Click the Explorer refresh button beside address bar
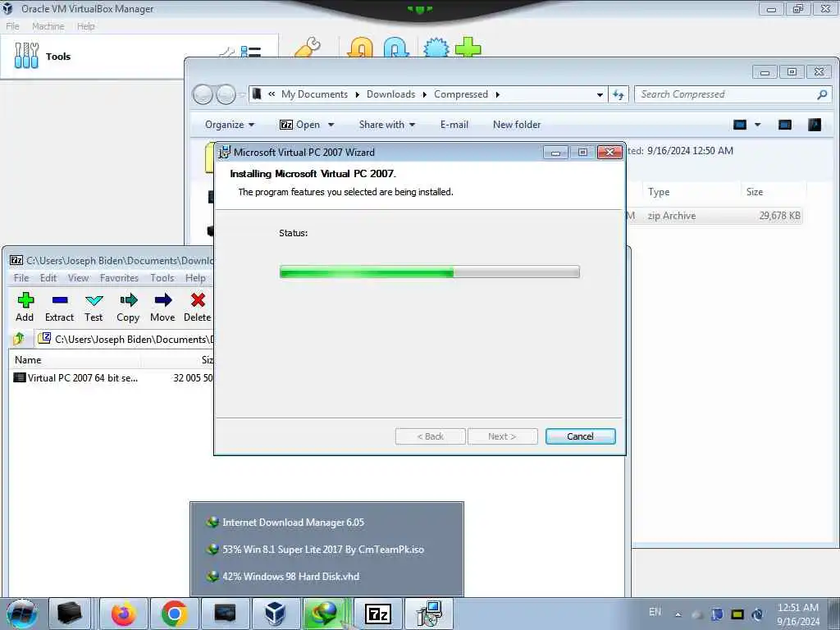The width and height of the screenshot is (840, 630). point(619,95)
